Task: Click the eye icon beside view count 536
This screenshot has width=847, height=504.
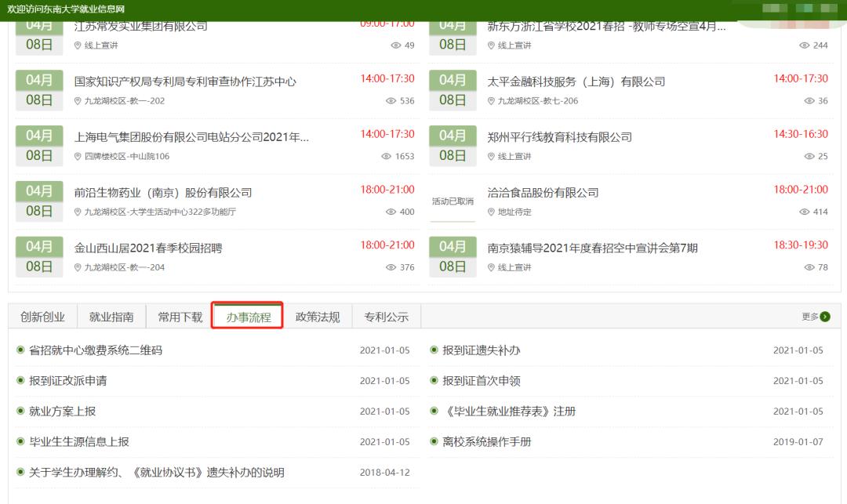Action: pyautogui.click(x=391, y=101)
